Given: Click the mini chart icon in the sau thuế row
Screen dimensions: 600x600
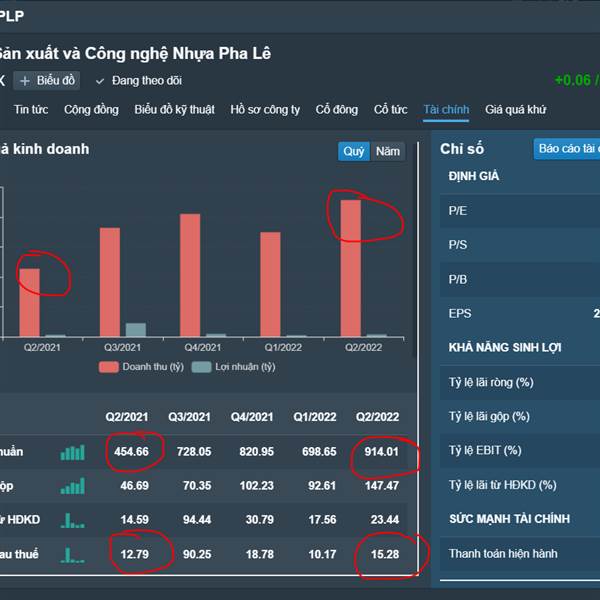Looking at the screenshot, I should [72, 554].
